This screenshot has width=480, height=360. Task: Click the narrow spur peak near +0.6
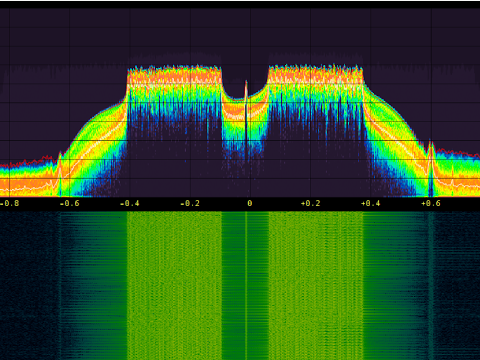[x=430, y=168]
